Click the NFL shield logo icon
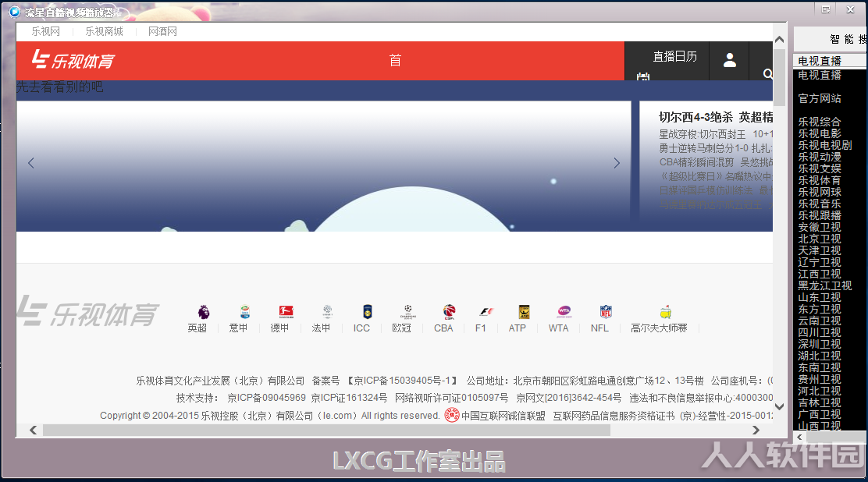Image resolution: width=868 pixels, height=482 pixels. pos(606,311)
